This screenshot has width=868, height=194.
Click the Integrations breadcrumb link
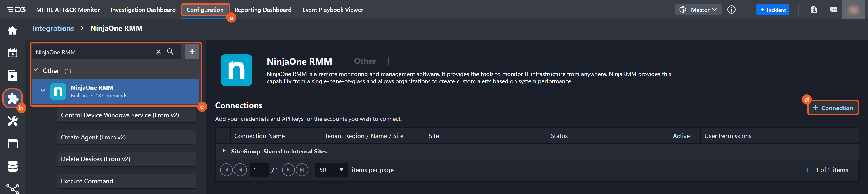(x=53, y=28)
